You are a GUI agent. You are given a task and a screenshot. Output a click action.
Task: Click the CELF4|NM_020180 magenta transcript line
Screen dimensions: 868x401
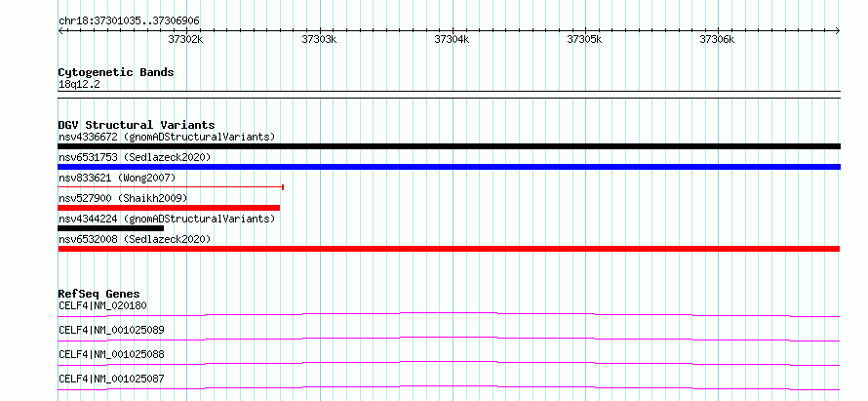tap(449, 314)
